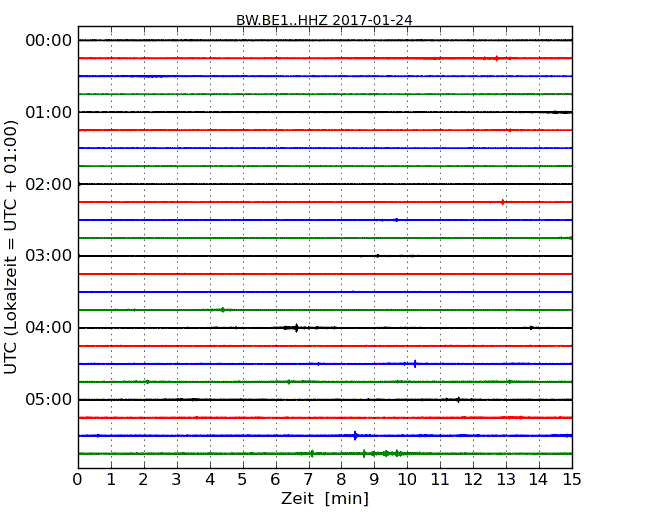This screenshot has height=520, width=650.
Task: Select the 04:00 time label
Action: point(49,328)
